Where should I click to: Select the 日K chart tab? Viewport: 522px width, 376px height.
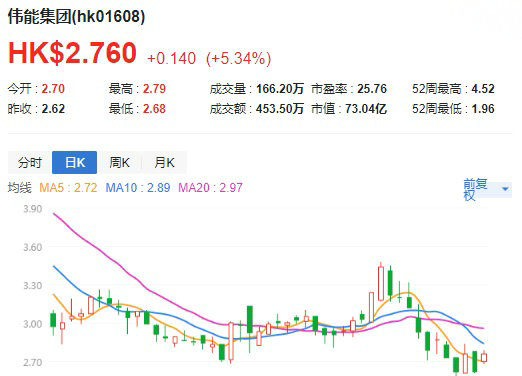75,163
